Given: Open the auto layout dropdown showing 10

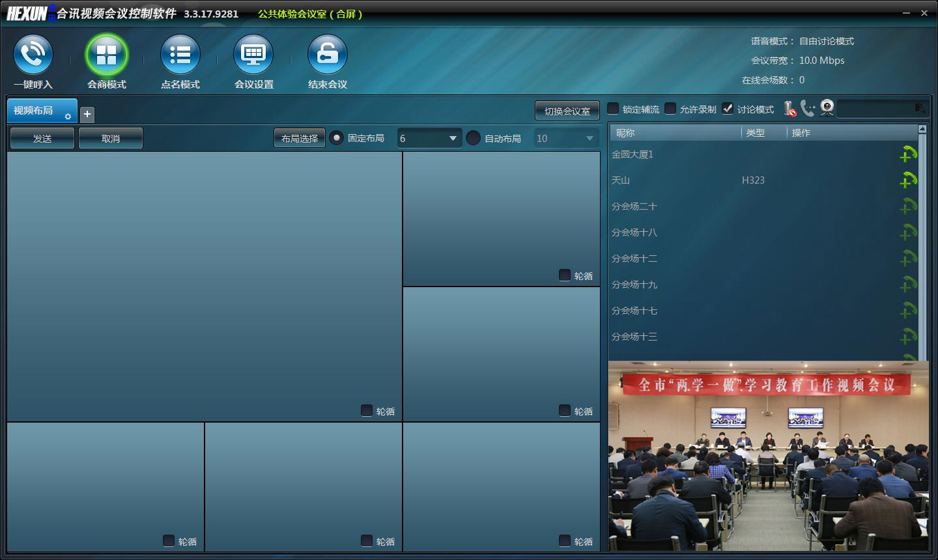Looking at the screenshot, I should coord(589,138).
